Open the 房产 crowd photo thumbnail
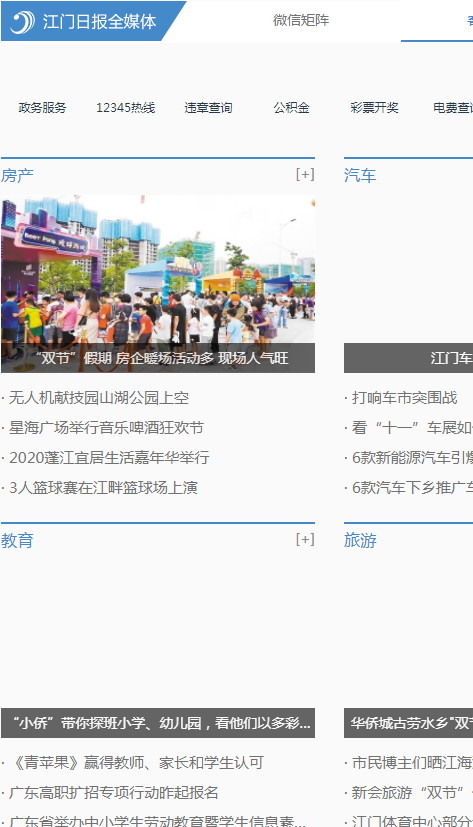 158,284
